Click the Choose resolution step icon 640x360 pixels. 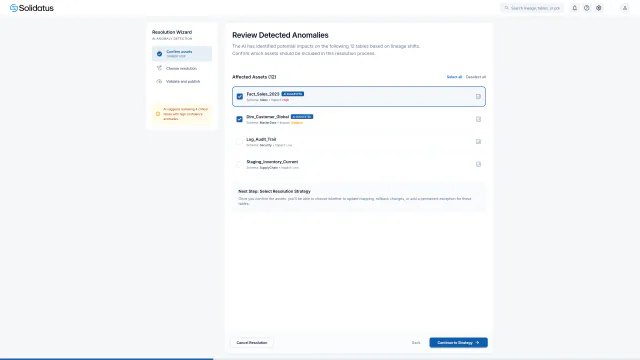pos(159,68)
